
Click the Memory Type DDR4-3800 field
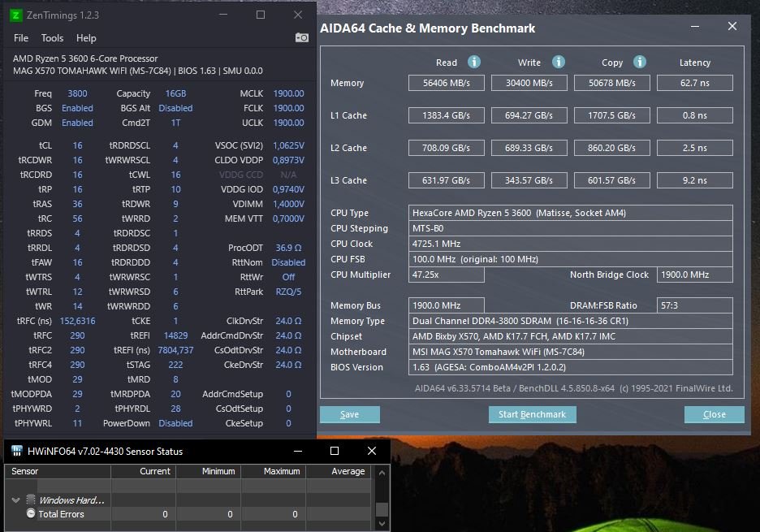(571, 321)
